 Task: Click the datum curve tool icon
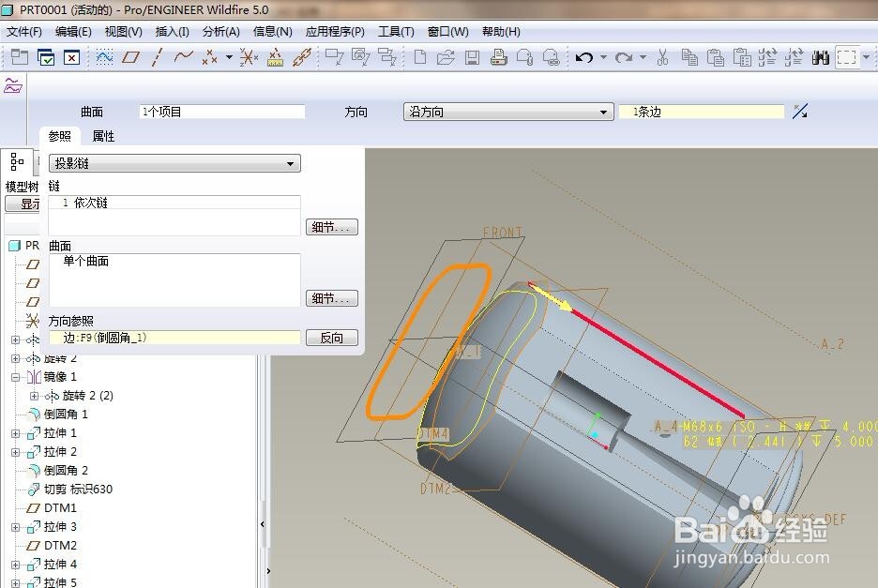183,57
